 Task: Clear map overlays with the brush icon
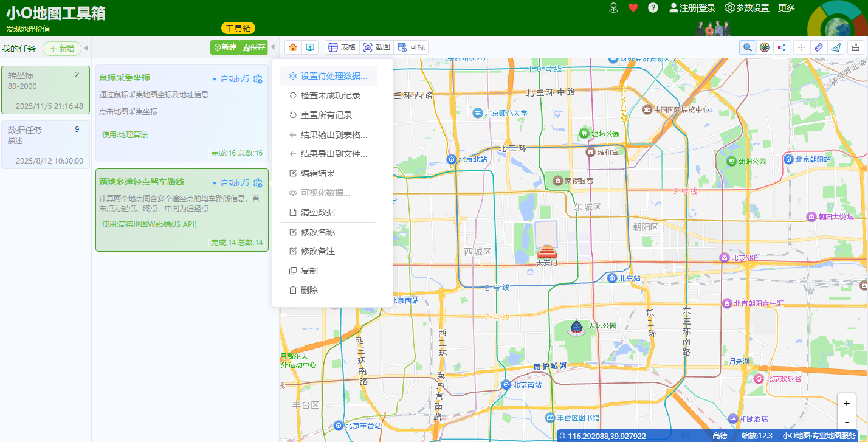856,47
